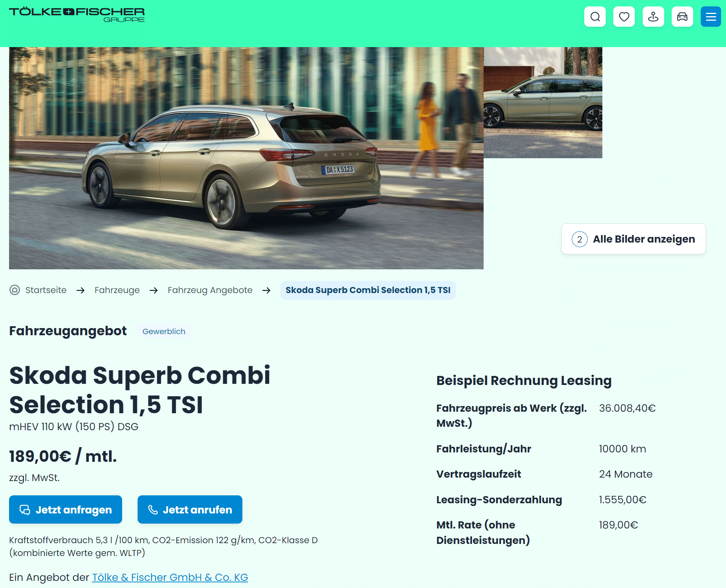This screenshot has width=726, height=588.
Task: Open Tölke & Fischer GmbH & Co. KG link
Action: (170, 577)
